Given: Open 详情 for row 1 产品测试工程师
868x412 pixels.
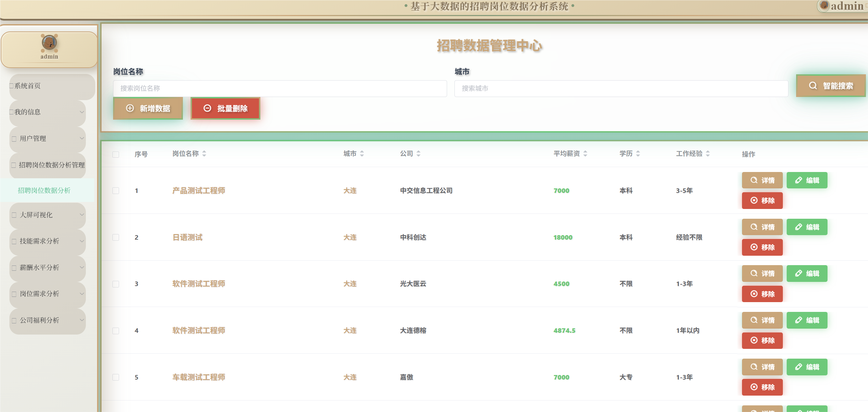Looking at the screenshot, I should pyautogui.click(x=762, y=180).
